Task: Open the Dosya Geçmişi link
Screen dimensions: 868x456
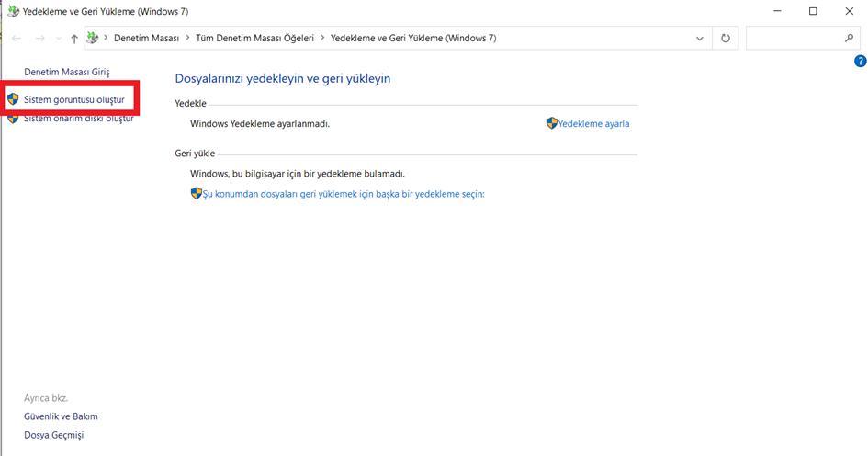Action: (53, 435)
